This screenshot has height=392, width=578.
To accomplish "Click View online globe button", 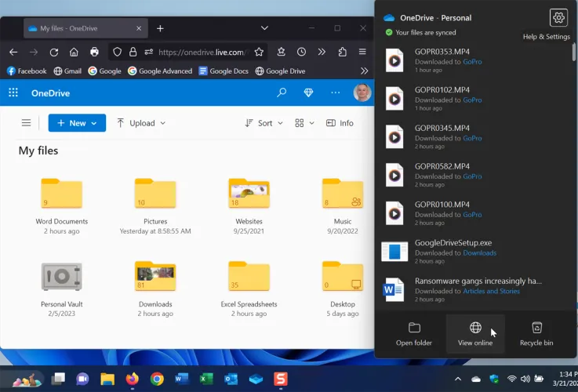I will (x=475, y=334).
